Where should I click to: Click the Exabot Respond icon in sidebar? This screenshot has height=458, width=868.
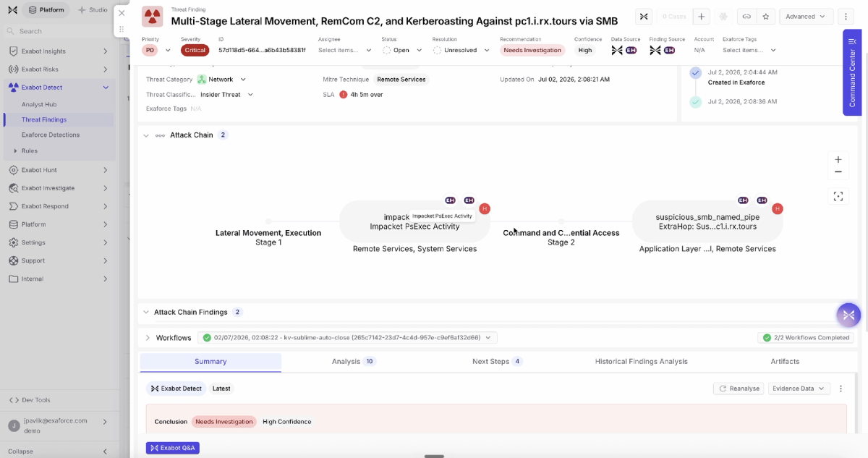point(14,206)
